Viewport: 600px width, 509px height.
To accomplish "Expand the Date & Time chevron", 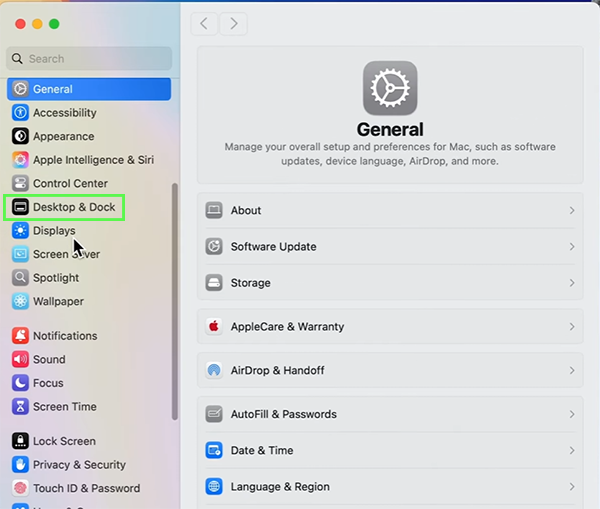I will (x=572, y=450).
